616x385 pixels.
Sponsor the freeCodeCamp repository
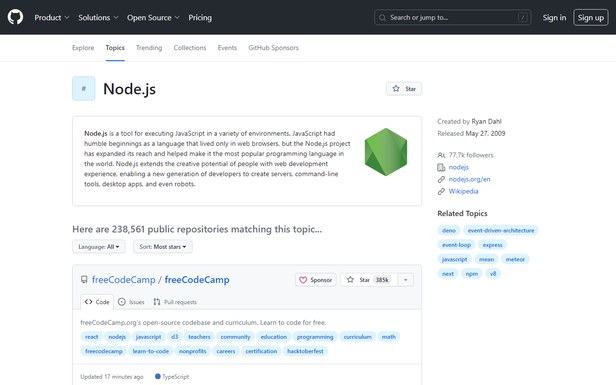point(316,280)
